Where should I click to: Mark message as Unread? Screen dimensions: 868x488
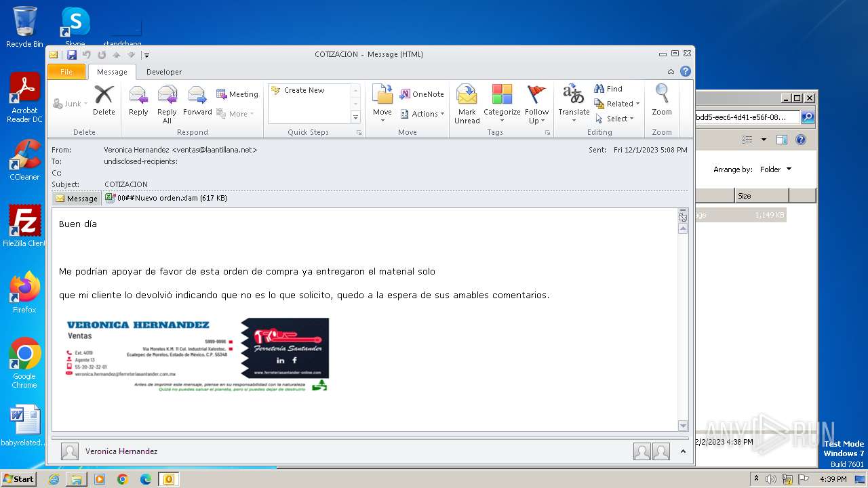(x=467, y=104)
